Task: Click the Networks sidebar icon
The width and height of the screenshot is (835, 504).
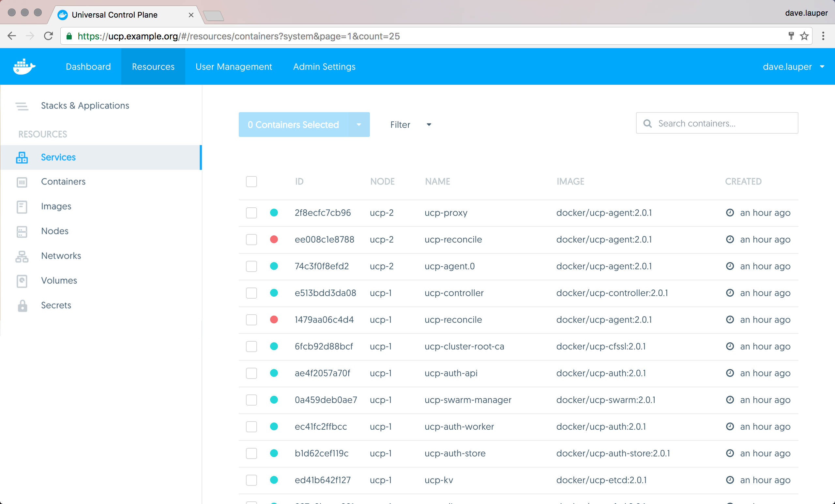Action: click(22, 257)
